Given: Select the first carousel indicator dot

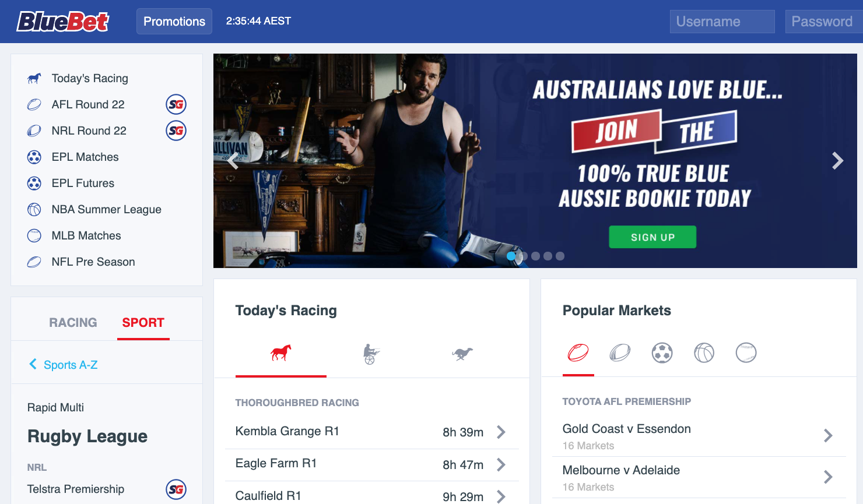Looking at the screenshot, I should point(511,256).
